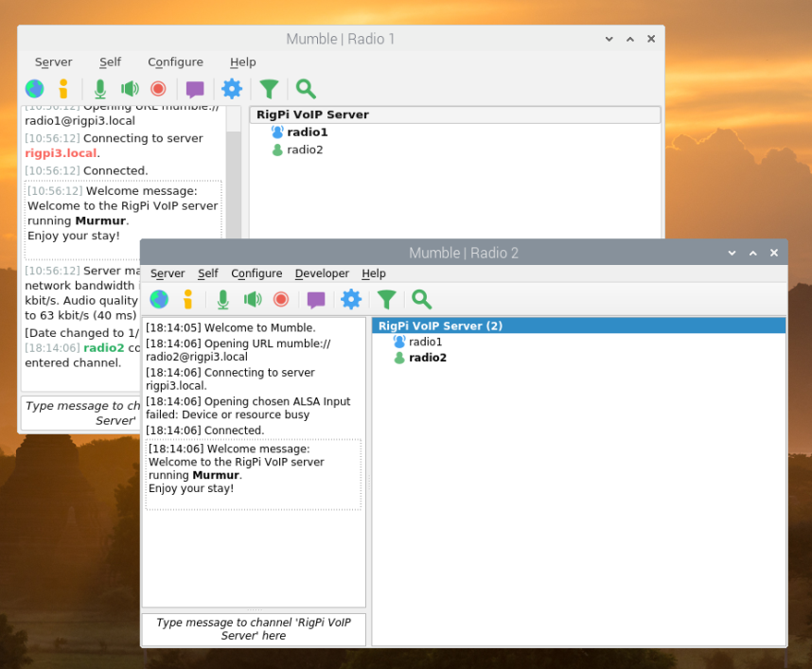Deafen speaker in Radio 2 window
Screen dimensions: 812x669
point(252,300)
